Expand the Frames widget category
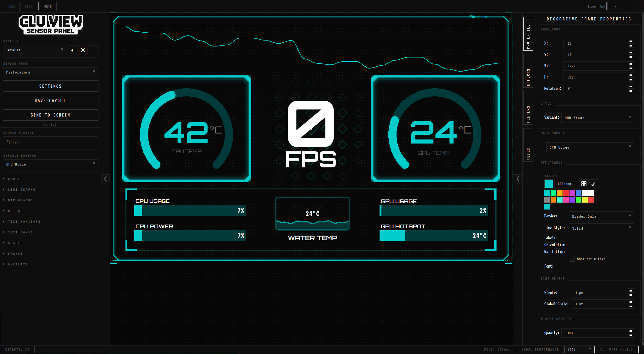Screen dimensions: 644x354 pos(13,254)
